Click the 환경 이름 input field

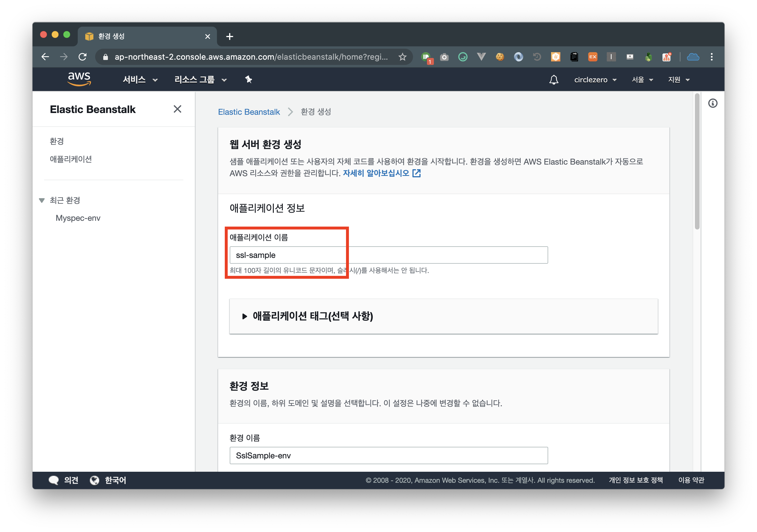pyautogui.click(x=388, y=455)
